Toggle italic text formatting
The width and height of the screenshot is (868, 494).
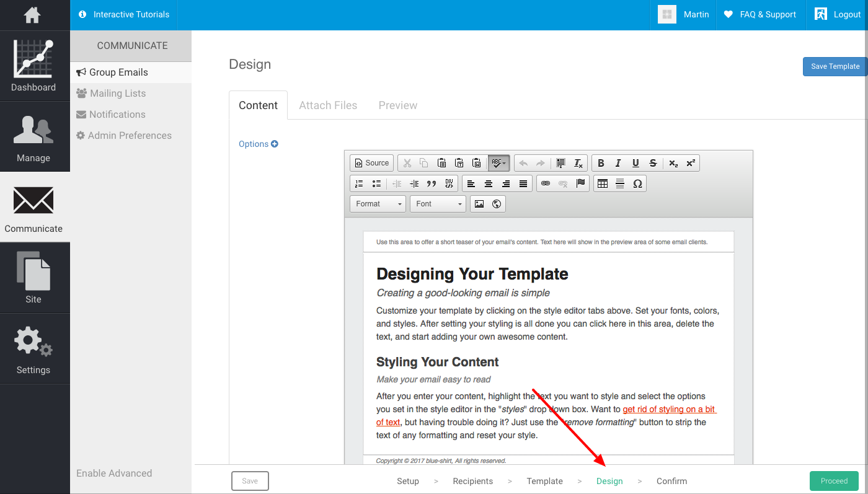pyautogui.click(x=618, y=163)
